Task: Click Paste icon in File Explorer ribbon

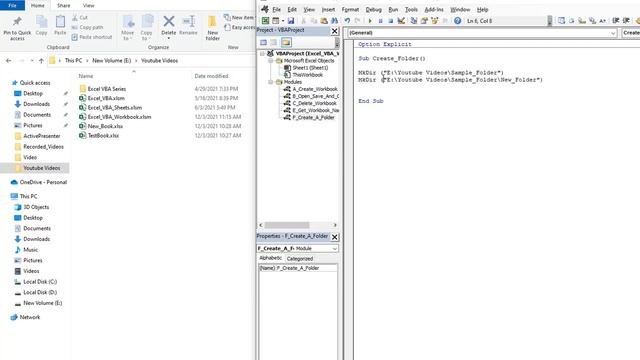Action: [60, 25]
